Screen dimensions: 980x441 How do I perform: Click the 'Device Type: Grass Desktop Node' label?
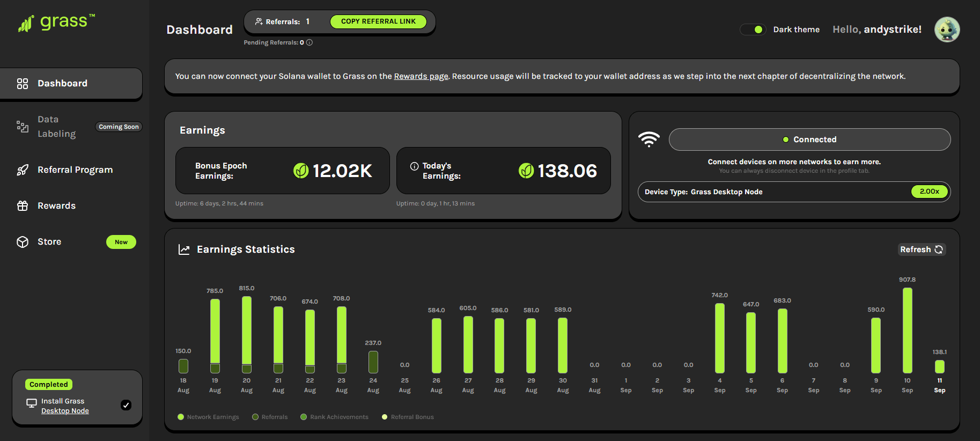(704, 192)
